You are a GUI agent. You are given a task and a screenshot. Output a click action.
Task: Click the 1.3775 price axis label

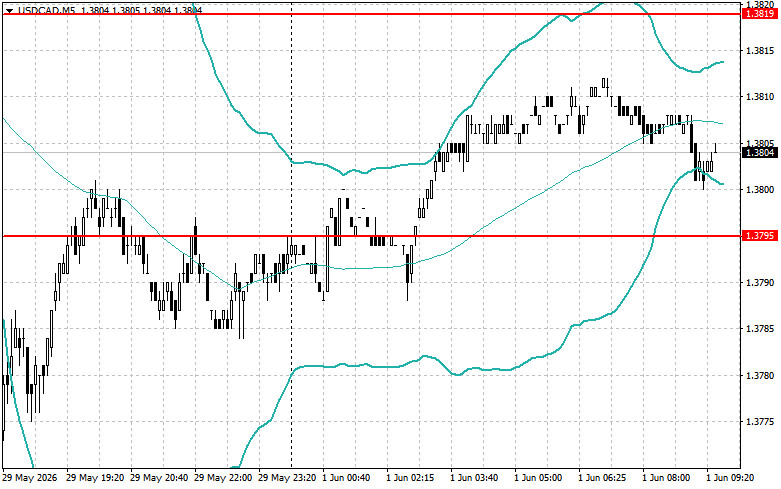(x=760, y=422)
